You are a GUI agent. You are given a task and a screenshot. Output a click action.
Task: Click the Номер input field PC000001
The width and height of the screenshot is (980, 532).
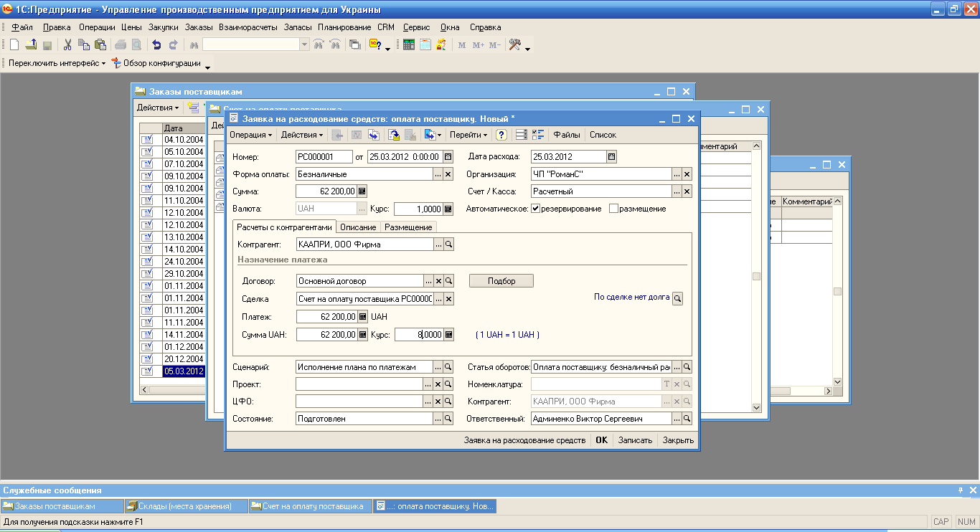[324, 157]
